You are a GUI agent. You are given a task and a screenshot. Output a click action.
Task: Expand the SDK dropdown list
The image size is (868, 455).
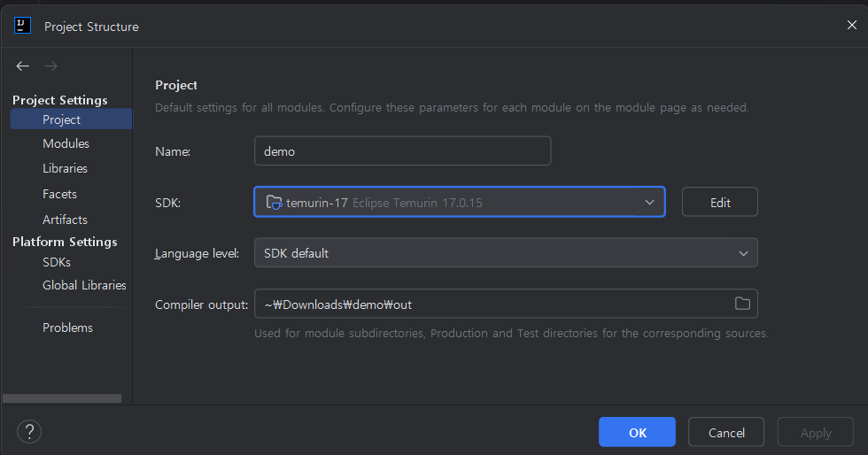point(649,202)
